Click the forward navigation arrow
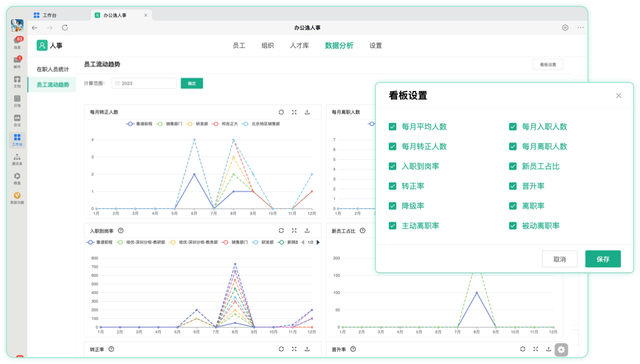This screenshot has height=364, width=640. click(50, 28)
